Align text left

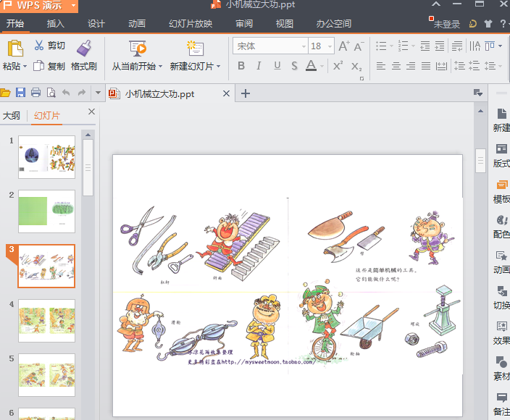click(x=381, y=66)
